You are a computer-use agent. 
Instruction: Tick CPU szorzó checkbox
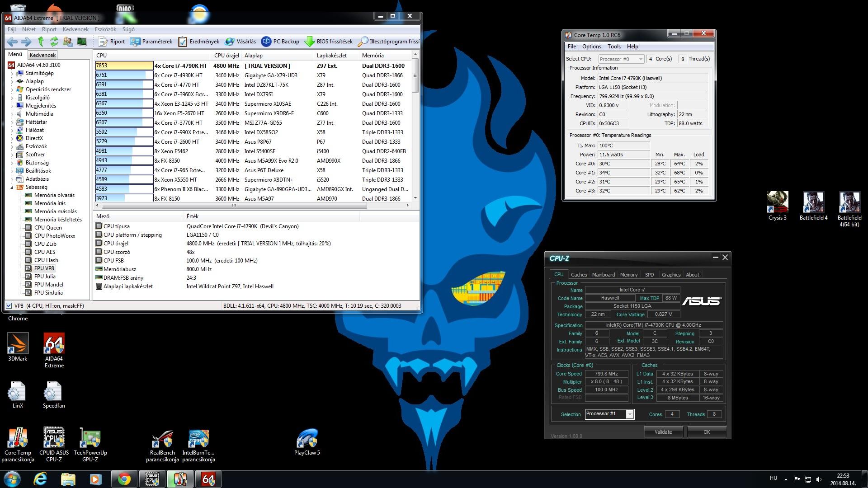pyautogui.click(x=99, y=252)
